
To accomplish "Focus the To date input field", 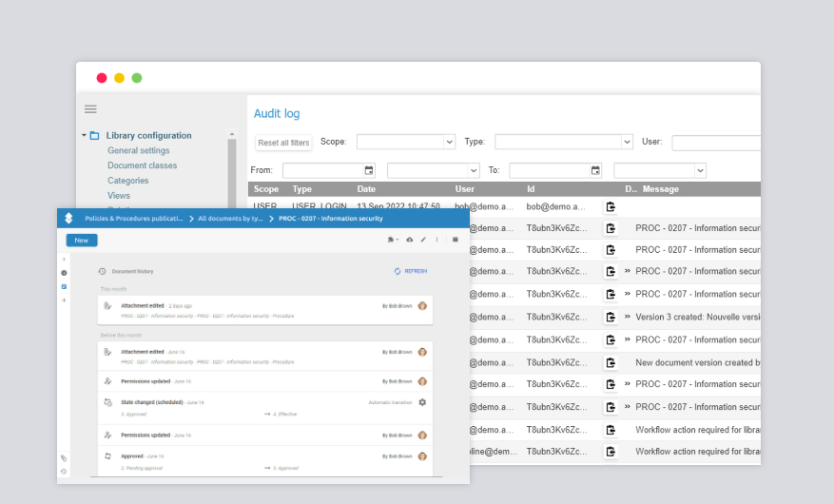I will pos(550,170).
